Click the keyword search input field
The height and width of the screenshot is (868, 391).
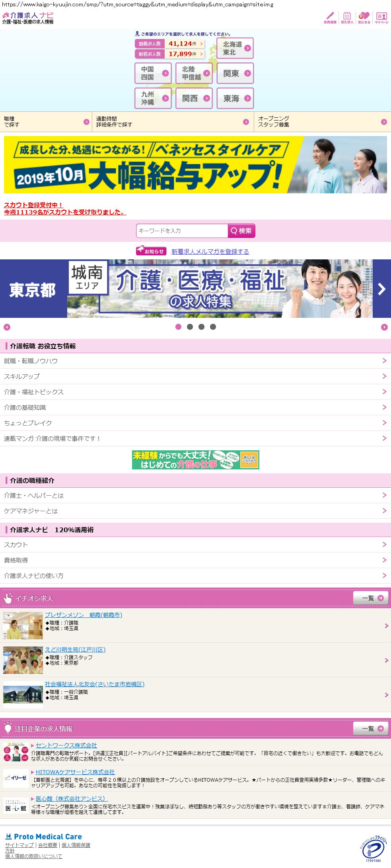pyautogui.click(x=182, y=231)
